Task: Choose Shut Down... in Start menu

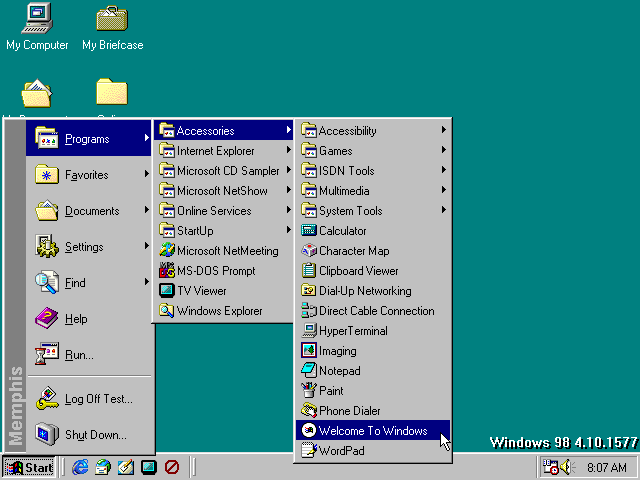Action: (89, 434)
